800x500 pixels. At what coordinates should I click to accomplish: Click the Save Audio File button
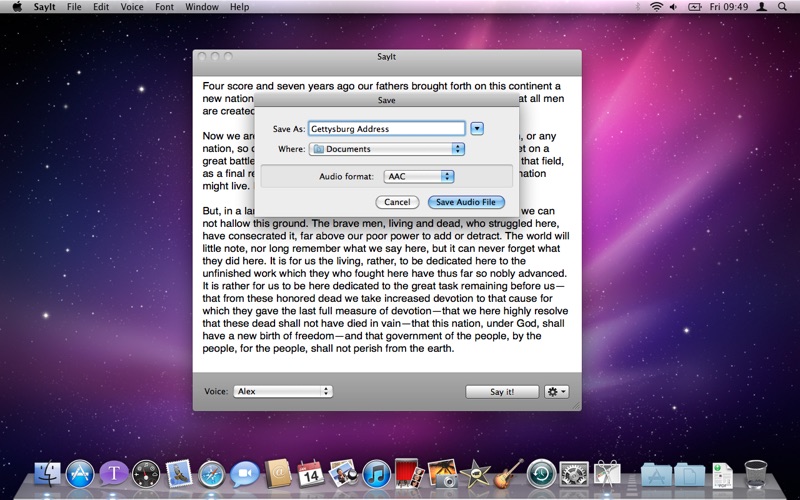466,202
